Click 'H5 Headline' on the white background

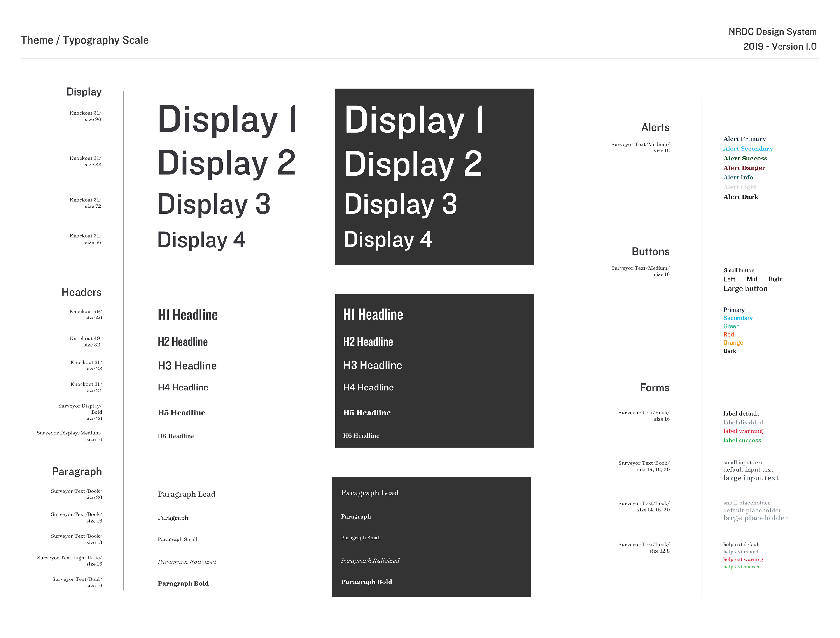[x=182, y=413]
